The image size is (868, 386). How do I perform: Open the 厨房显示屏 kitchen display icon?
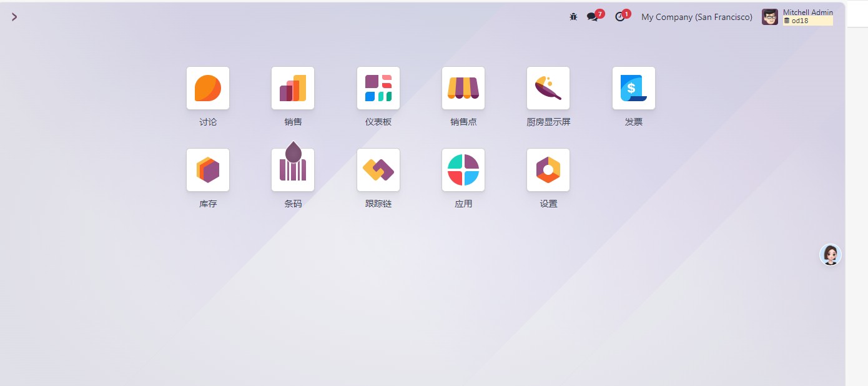click(x=548, y=88)
